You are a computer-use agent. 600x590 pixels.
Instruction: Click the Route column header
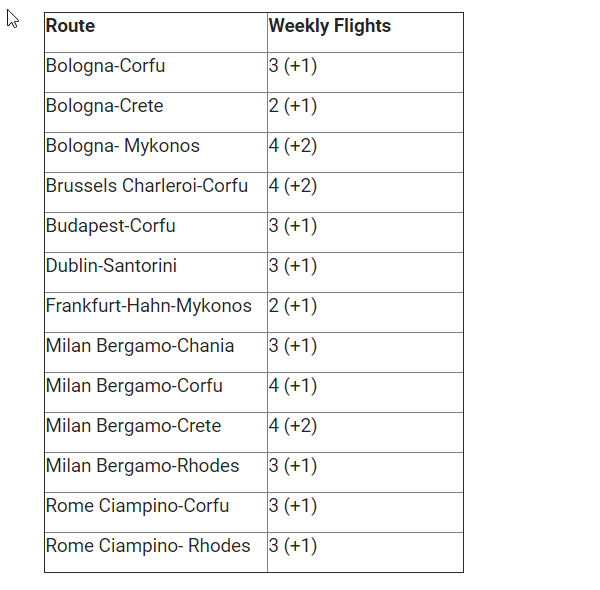click(156, 33)
